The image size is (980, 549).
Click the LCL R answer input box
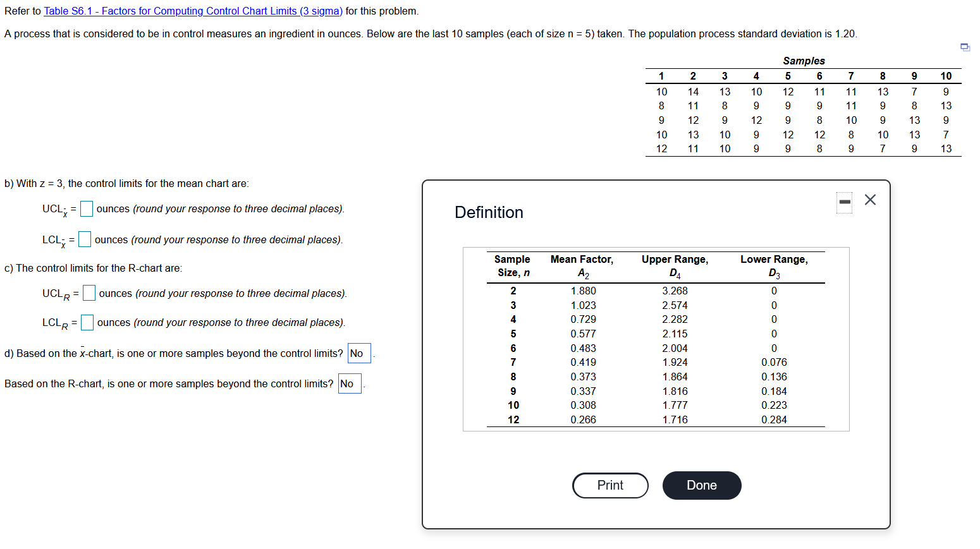[86, 322]
